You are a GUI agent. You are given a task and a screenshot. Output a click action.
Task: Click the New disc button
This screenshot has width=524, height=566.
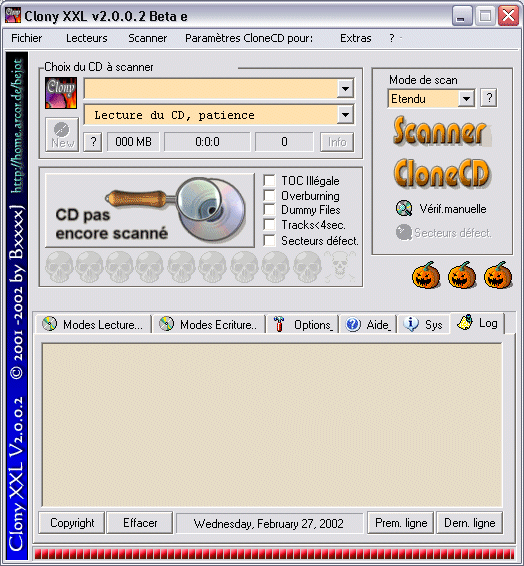62,135
